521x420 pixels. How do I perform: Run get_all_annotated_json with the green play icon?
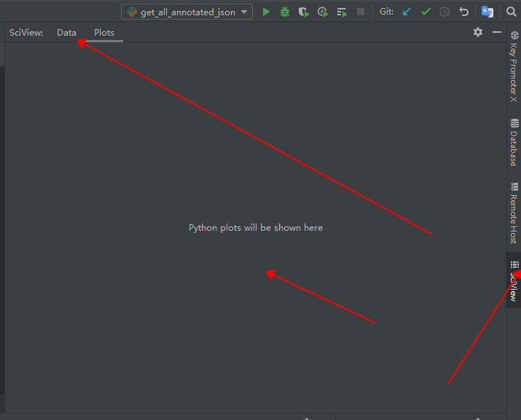pyautogui.click(x=266, y=12)
